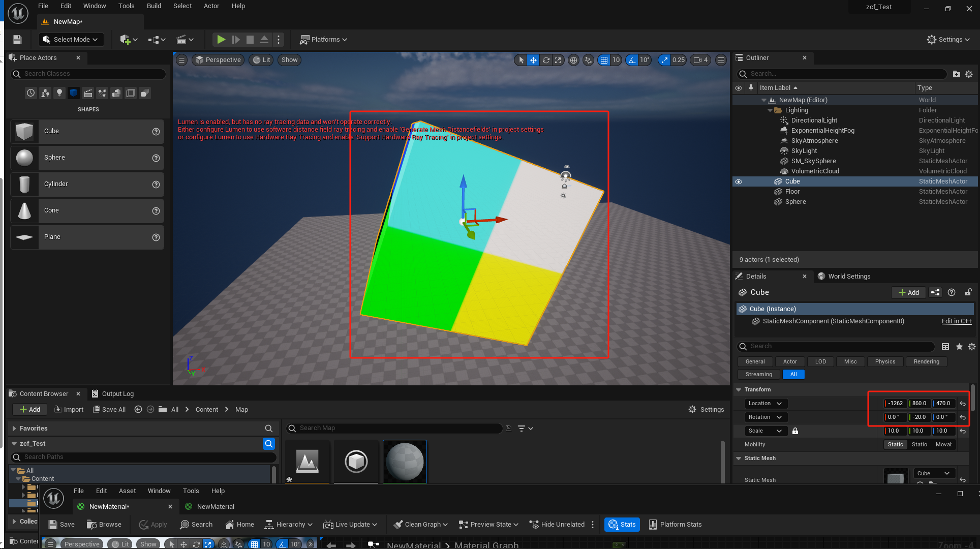
Task: Select the rotate gizmo tool in viewport
Action: (546, 60)
